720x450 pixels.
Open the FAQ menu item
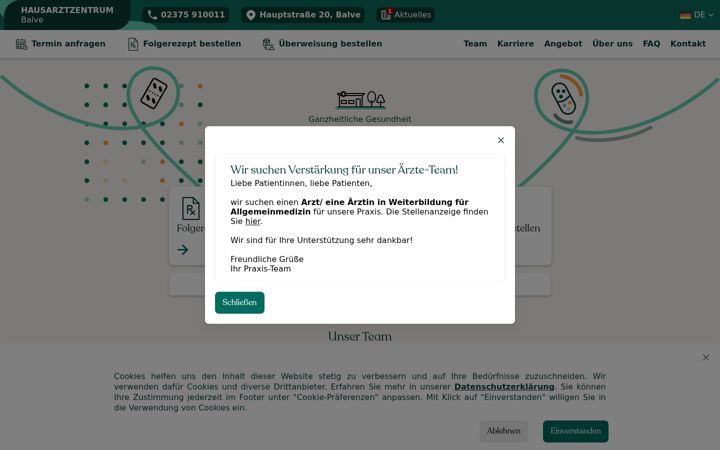coord(651,44)
